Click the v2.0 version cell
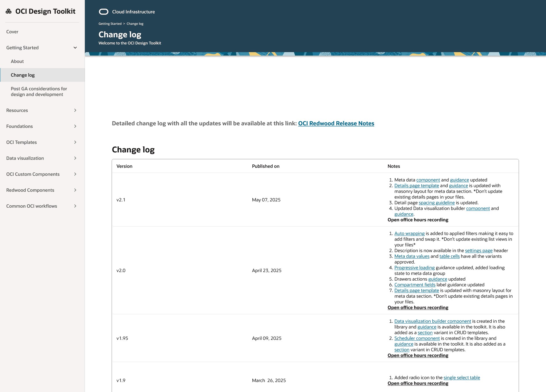The height and width of the screenshot is (392, 546). 121,270
